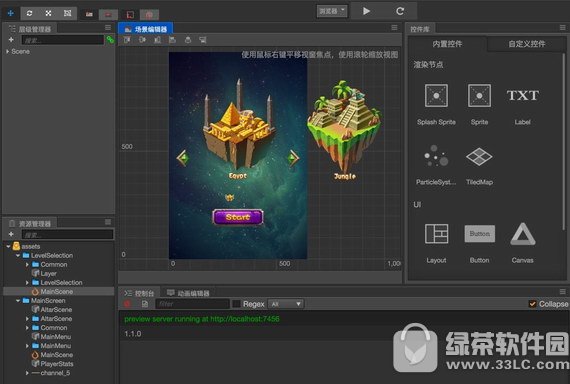Click the widget library vertical scrollbar
The width and height of the screenshot is (570, 384).
[x=564, y=142]
